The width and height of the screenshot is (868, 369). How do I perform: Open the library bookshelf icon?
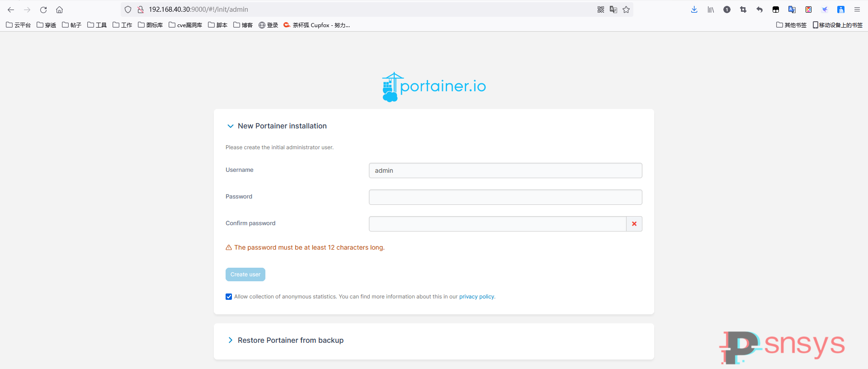pyautogui.click(x=711, y=9)
